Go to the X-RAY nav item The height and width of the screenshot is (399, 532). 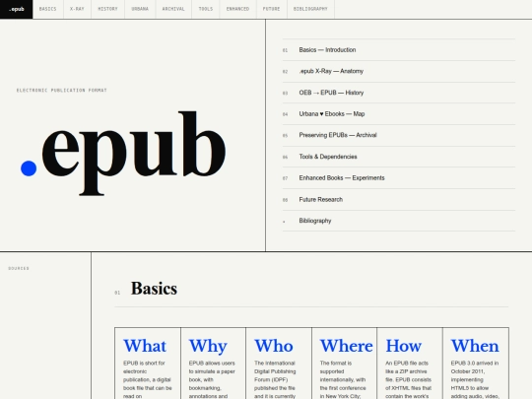tap(77, 9)
